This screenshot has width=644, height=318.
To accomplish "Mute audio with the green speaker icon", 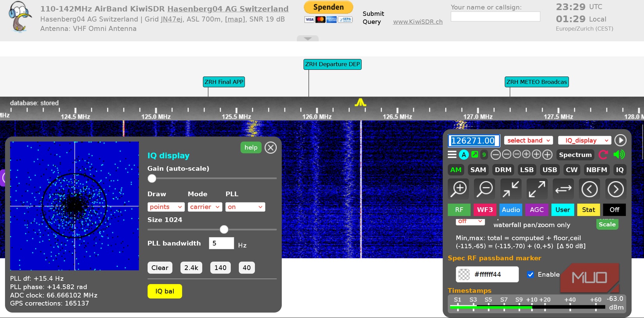I will click(619, 155).
